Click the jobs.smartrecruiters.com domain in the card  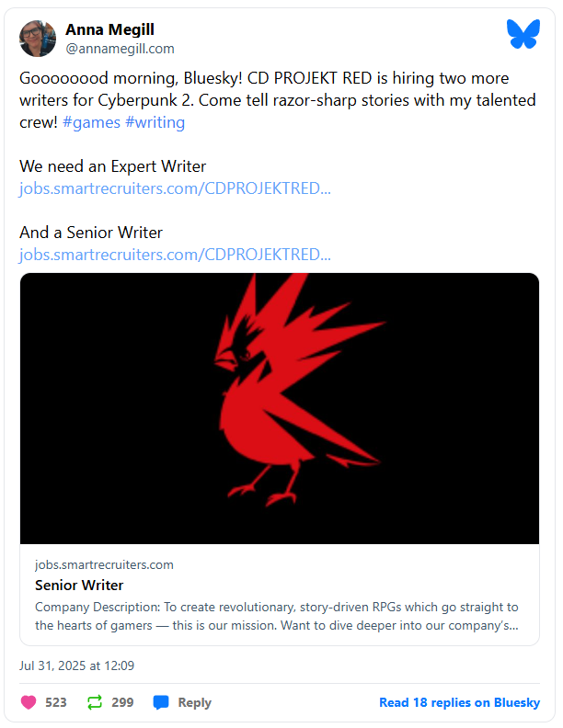pyautogui.click(x=104, y=564)
